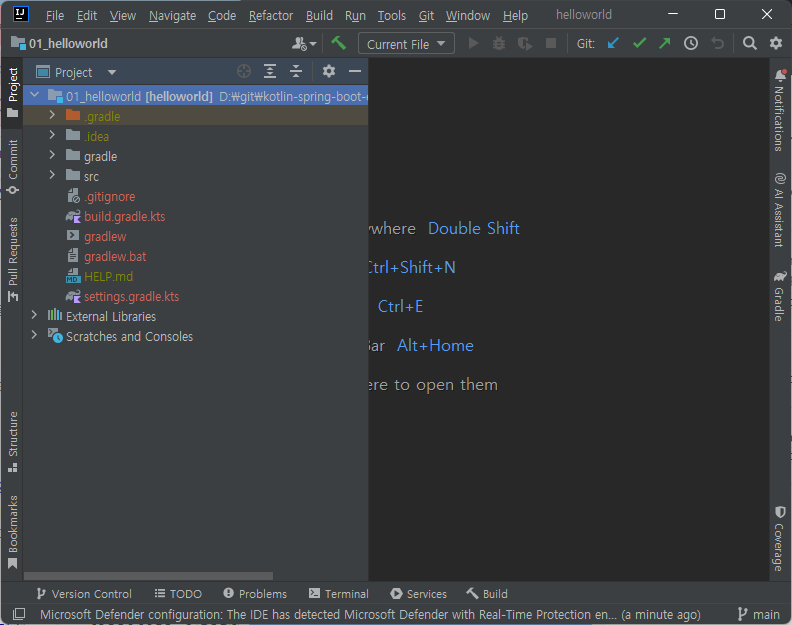792x625 pixels.
Task: Click the Debug bug icon
Action: tap(499, 43)
